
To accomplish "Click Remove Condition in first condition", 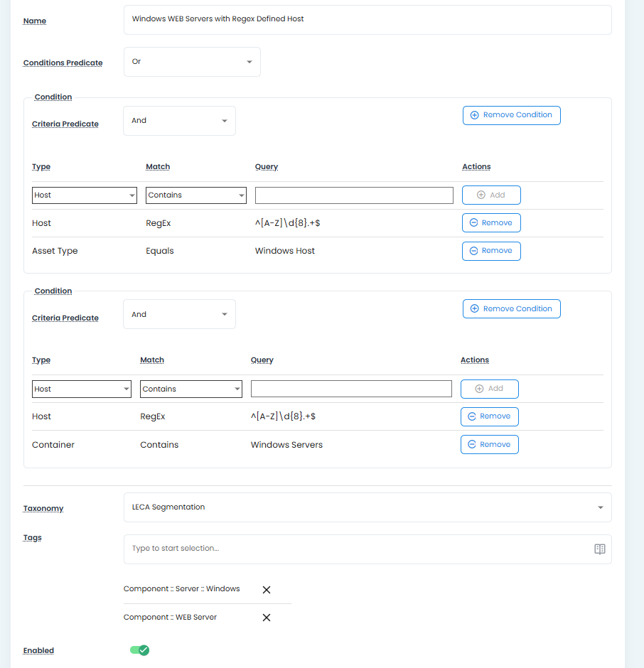I will click(x=511, y=115).
